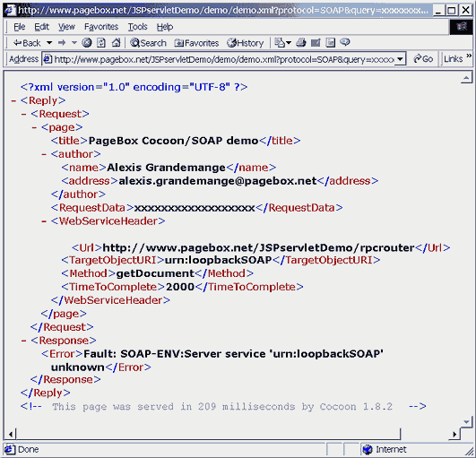
Task: Collapse the Request XML node
Action: (24, 115)
